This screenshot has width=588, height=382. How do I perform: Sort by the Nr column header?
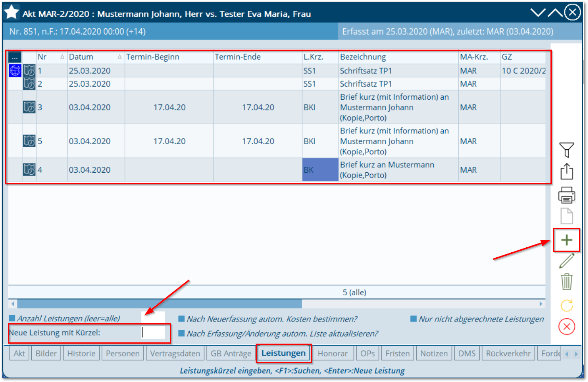click(x=52, y=57)
